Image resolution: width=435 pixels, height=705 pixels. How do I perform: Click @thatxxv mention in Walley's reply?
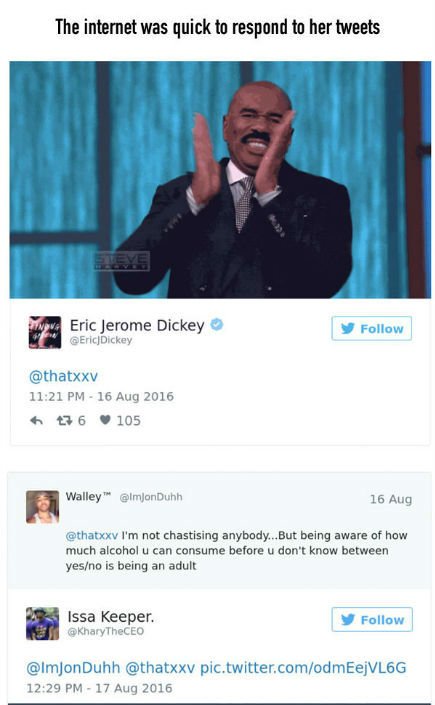[92, 535]
